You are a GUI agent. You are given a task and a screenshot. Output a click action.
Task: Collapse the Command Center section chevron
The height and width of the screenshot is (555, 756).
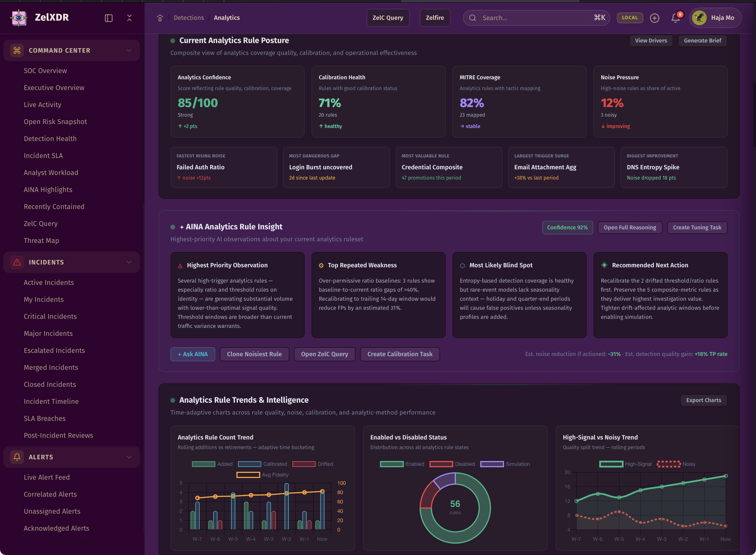click(x=129, y=50)
